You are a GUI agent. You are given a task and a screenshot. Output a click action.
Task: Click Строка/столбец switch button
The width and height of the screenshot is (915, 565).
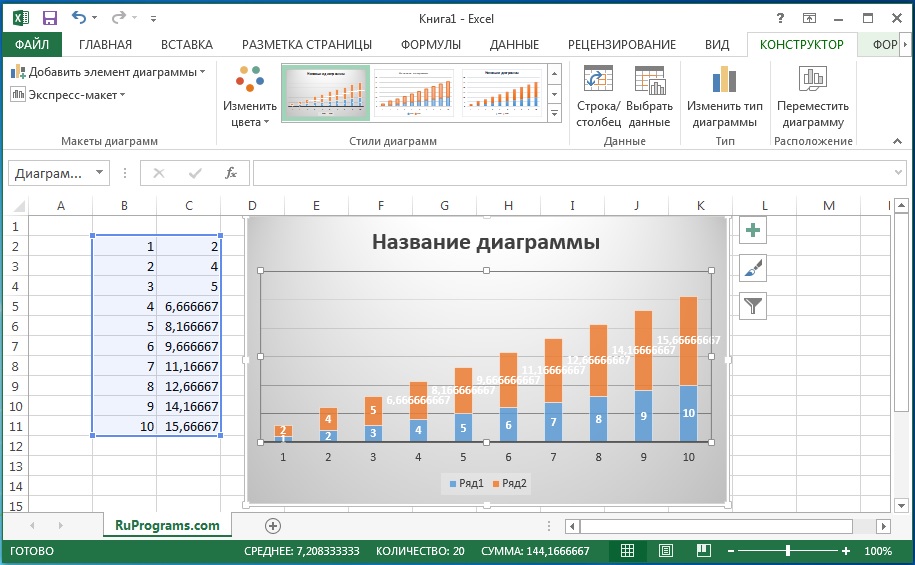[x=599, y=97]
